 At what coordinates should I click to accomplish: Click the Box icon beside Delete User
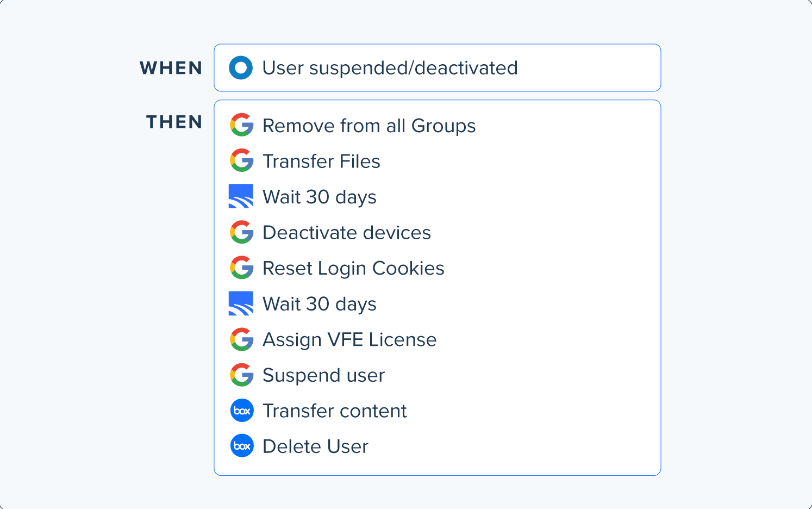(242, 446)
